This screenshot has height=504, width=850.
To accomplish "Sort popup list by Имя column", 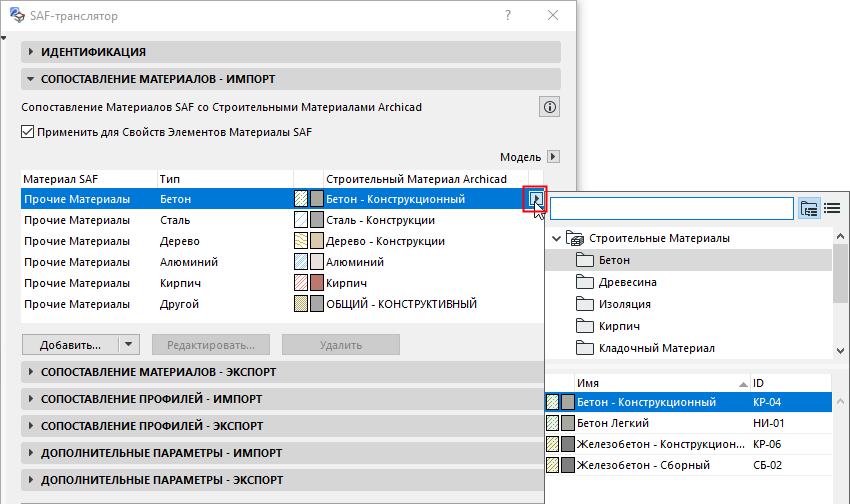I will [x=662, y=383].
